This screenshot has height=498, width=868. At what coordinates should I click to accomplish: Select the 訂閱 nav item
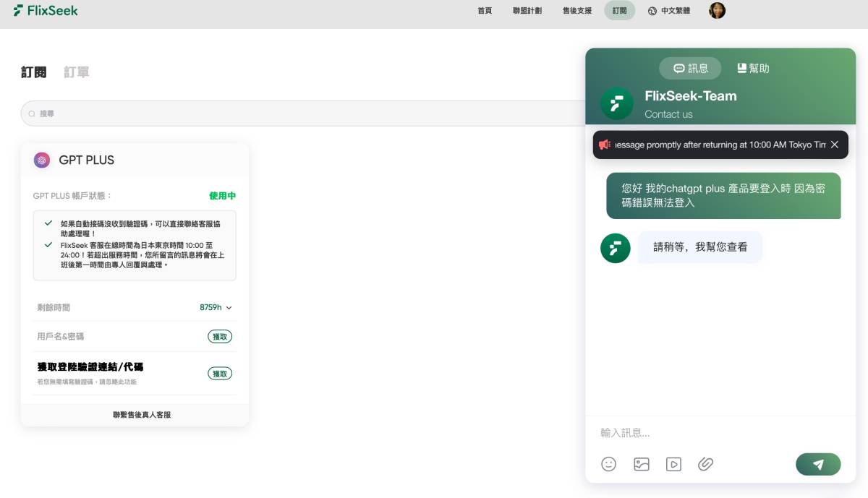(619, 11)
